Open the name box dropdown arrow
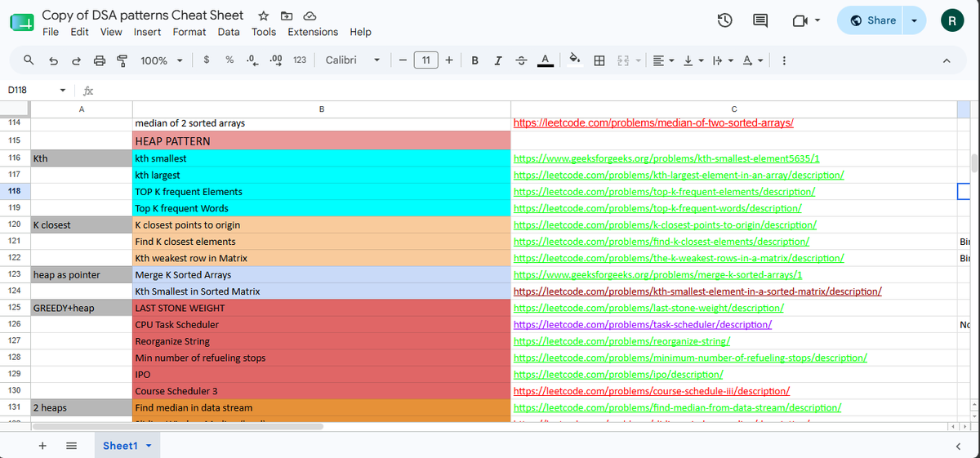The height and width of the screenshot is (458, 980). [63, 90]
